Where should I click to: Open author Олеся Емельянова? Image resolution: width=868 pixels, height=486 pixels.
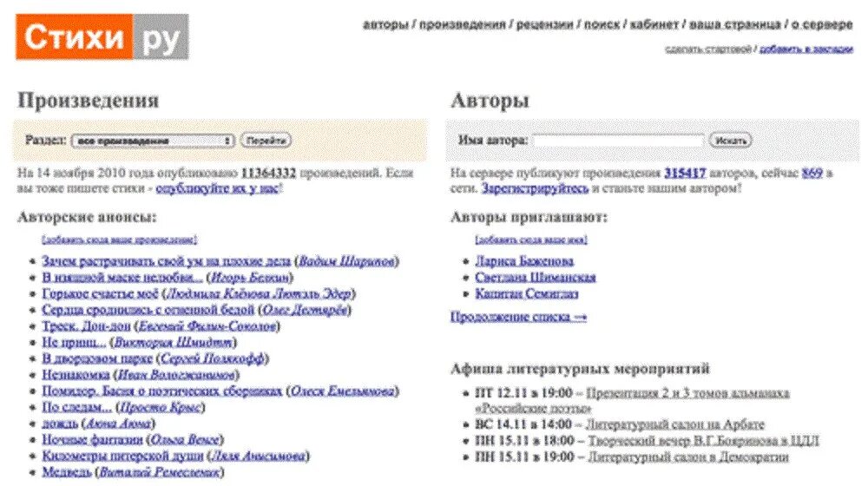(x=343, y=391)
